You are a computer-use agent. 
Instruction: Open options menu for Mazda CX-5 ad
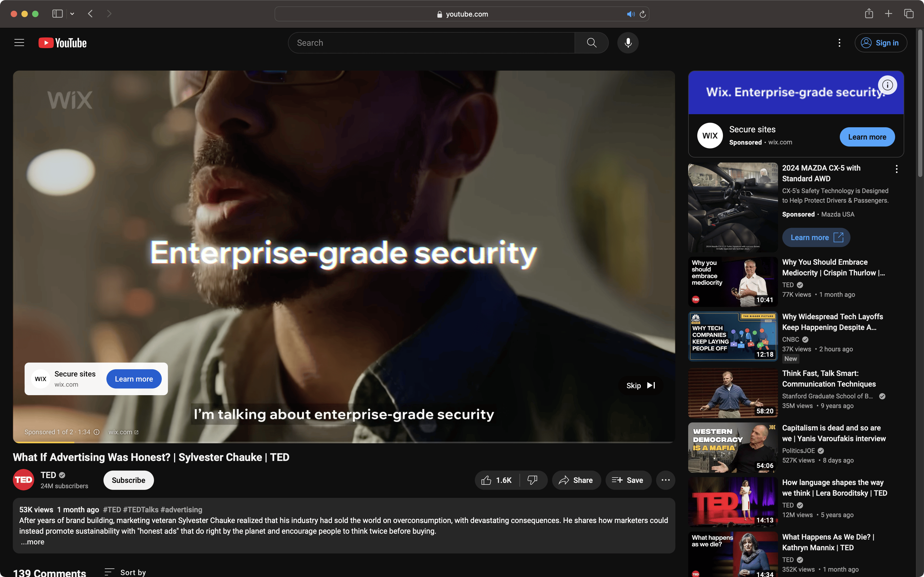[896, 169]
